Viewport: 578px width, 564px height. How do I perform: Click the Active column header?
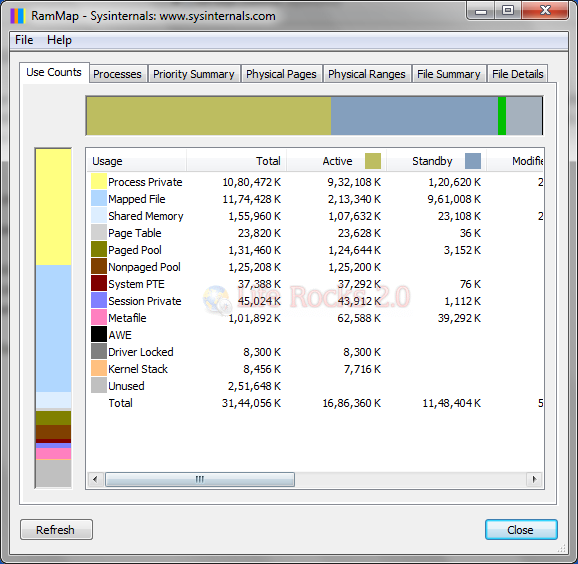click(x=337, y=161)
